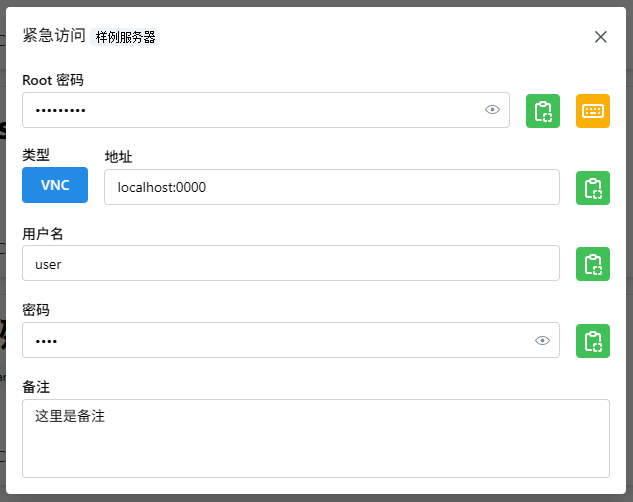Focus the Root 密码 input field

coord(250,110)
